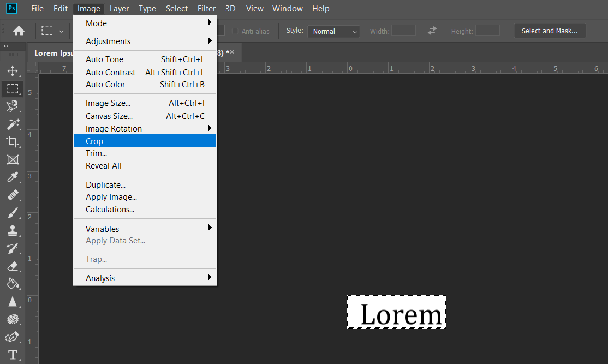Open the Home screen
The width and height of the screenshot is (608, 364).
[19, 31]
